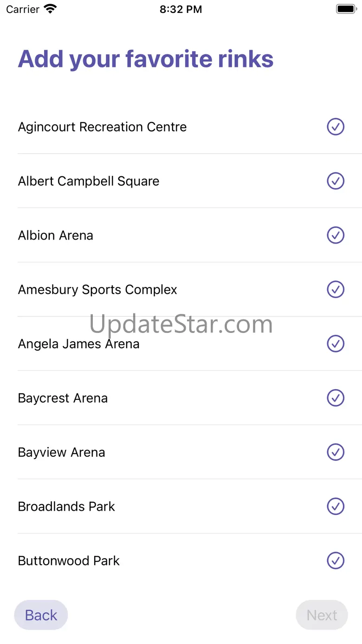Screen dimensions: 362x644
Task: Pick Amesbury Sports Complex rink name
Action: (x=97, y=290)
